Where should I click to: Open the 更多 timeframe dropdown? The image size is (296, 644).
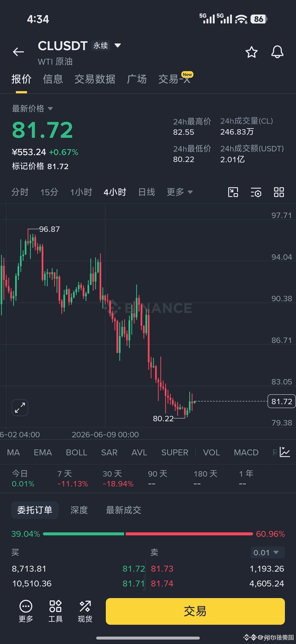pyautogui.click(x=180, y=192)
